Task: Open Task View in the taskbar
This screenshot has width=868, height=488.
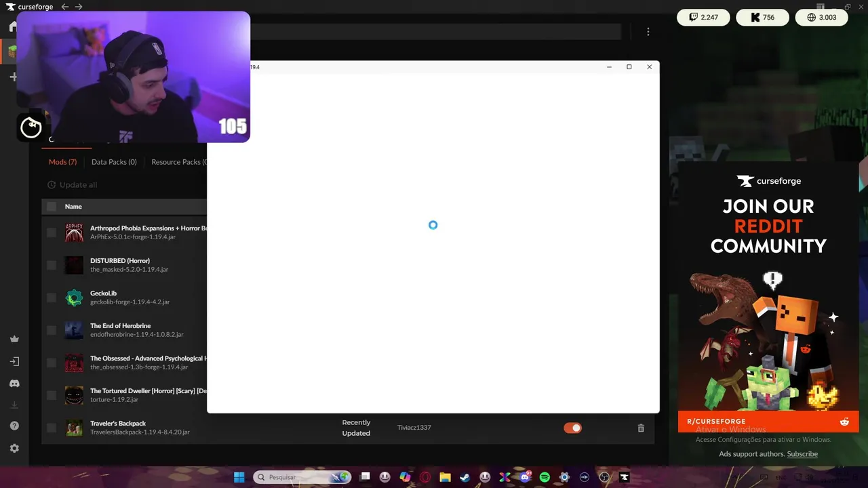Action: tap(365, 477)
